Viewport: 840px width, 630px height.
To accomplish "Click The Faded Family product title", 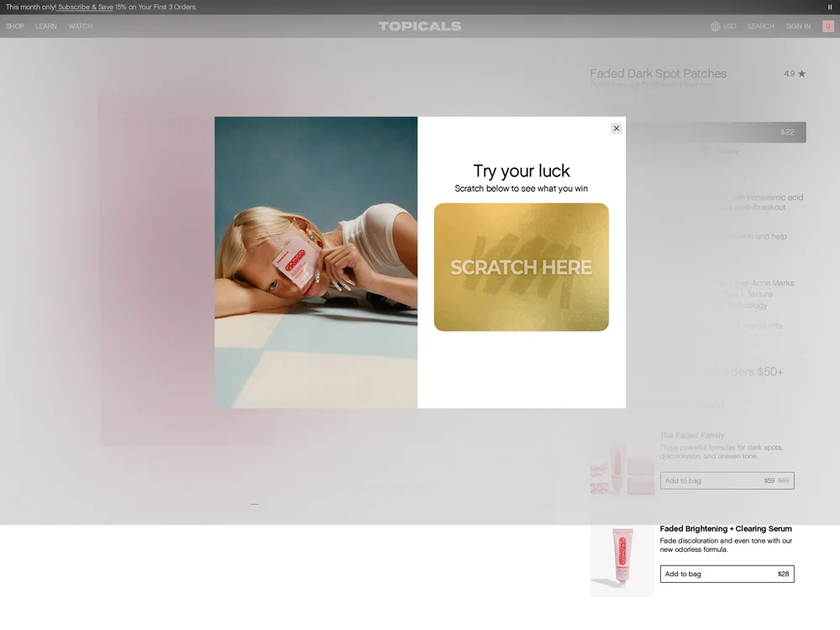I will 692,435.
